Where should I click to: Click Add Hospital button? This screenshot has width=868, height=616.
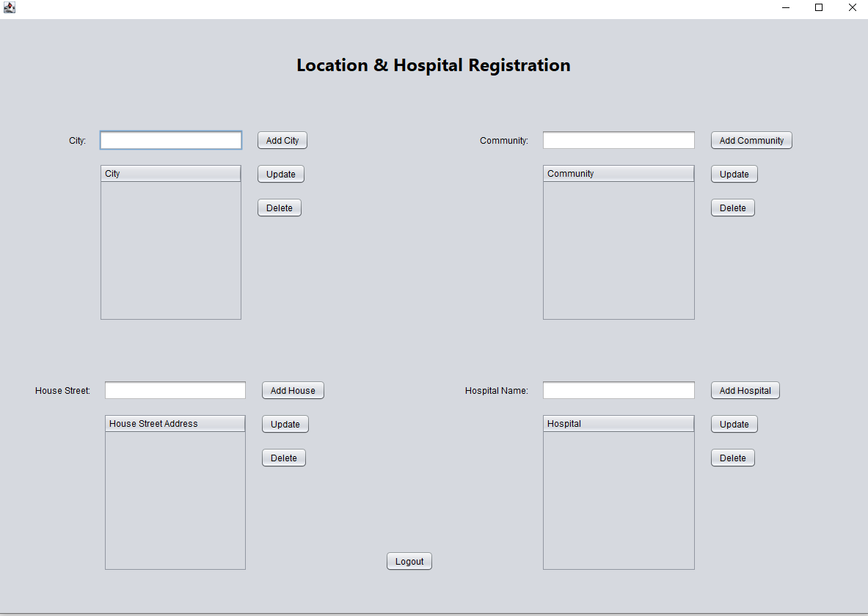[745, 390]
